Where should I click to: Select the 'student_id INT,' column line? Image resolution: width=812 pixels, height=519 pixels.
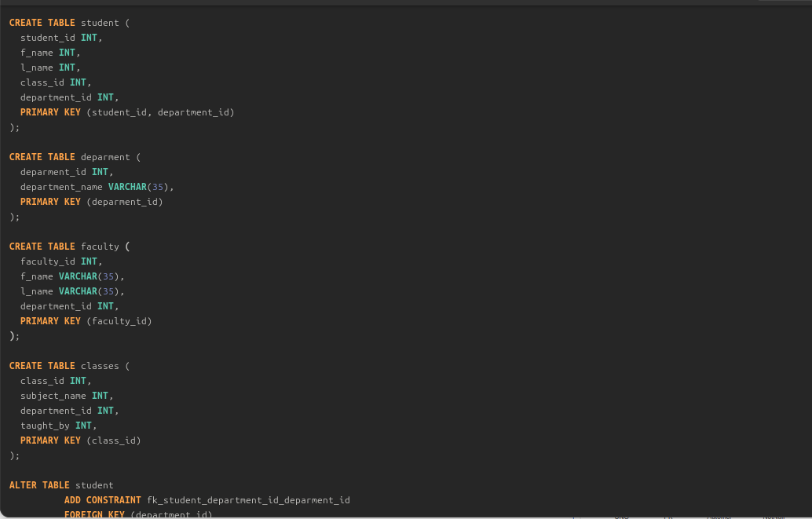[x=61, y=38]
